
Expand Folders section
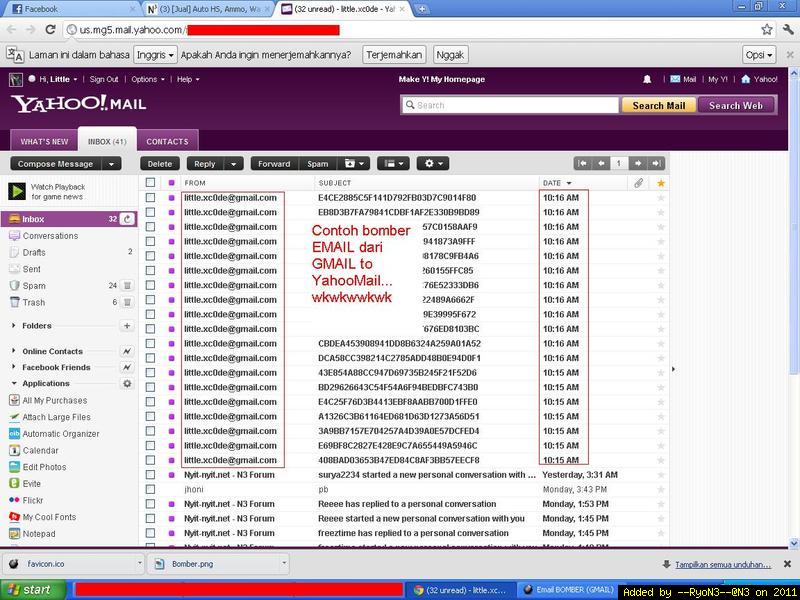(14, 326)
